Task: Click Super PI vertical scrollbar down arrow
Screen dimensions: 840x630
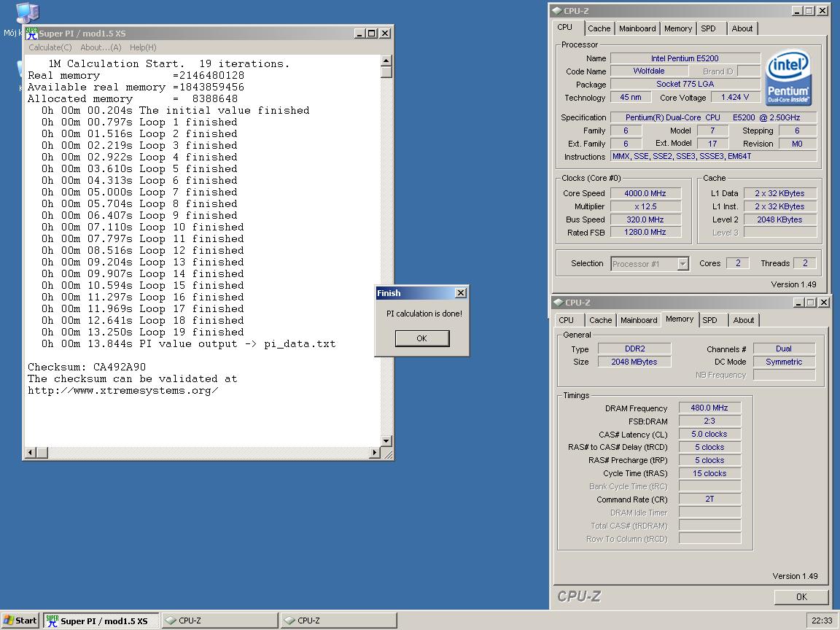Action: pyautogui.click(x=386, y=441)
